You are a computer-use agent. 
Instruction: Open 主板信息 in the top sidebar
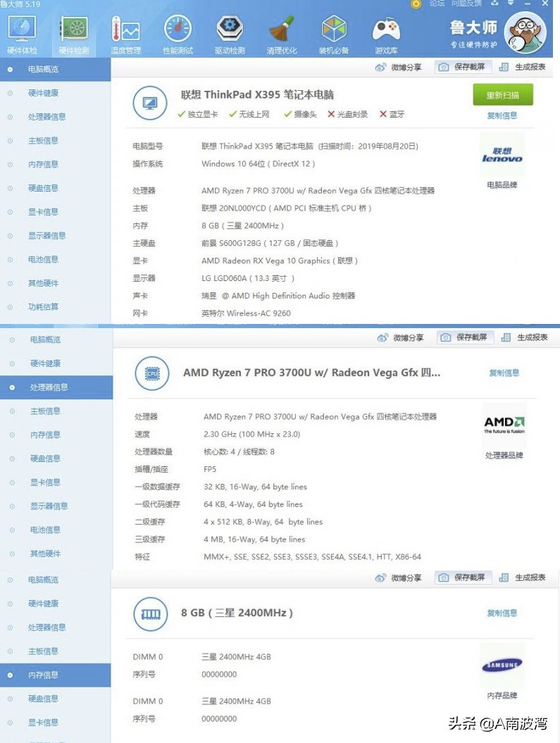click(56, 140)
